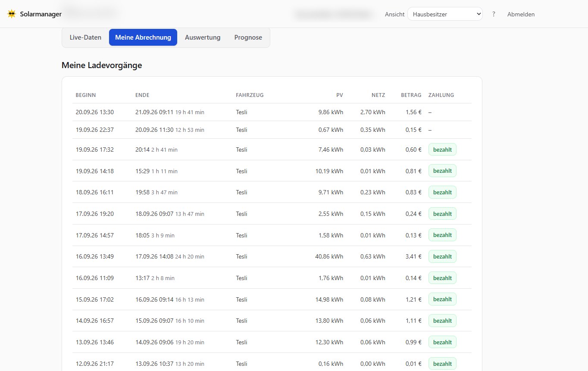Click the 40,86 kWh PV value

329,256
